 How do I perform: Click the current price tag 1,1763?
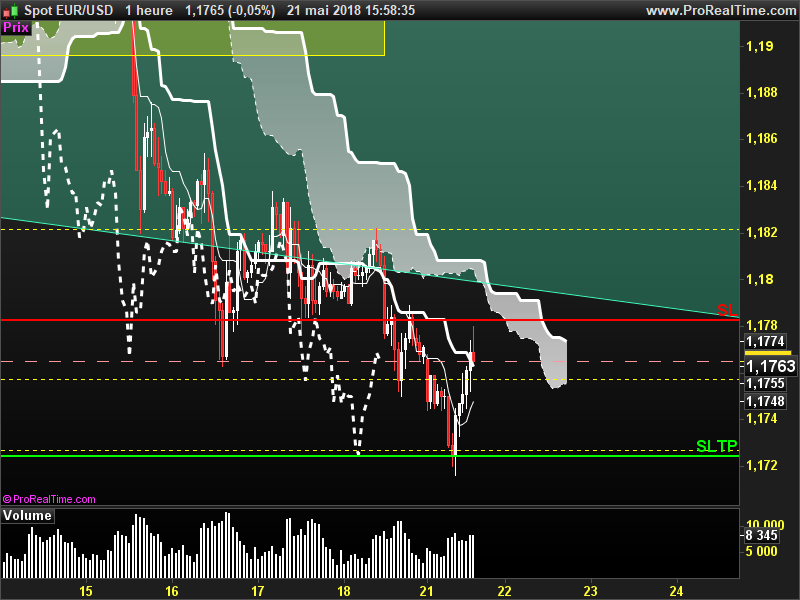770,366
